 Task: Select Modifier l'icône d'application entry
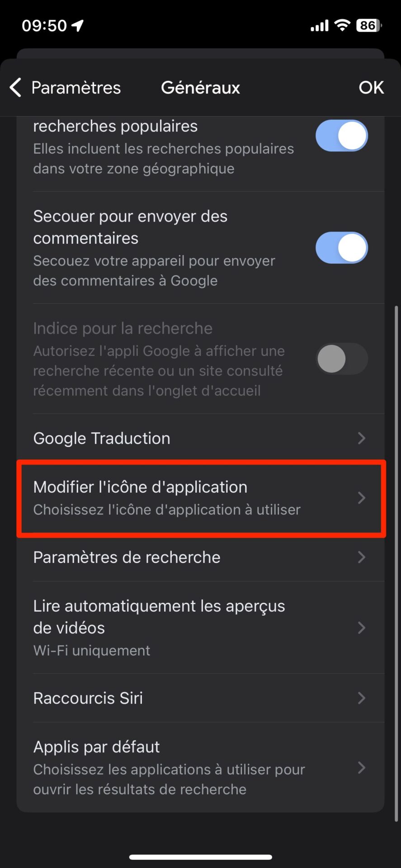click(x=201, y=498)
